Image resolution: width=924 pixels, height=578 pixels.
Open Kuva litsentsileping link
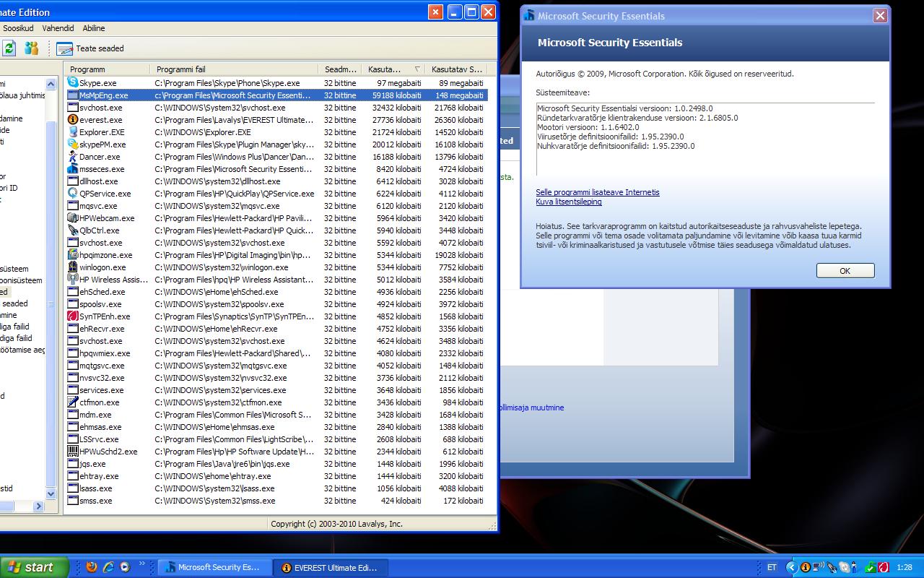pos(569,202)
